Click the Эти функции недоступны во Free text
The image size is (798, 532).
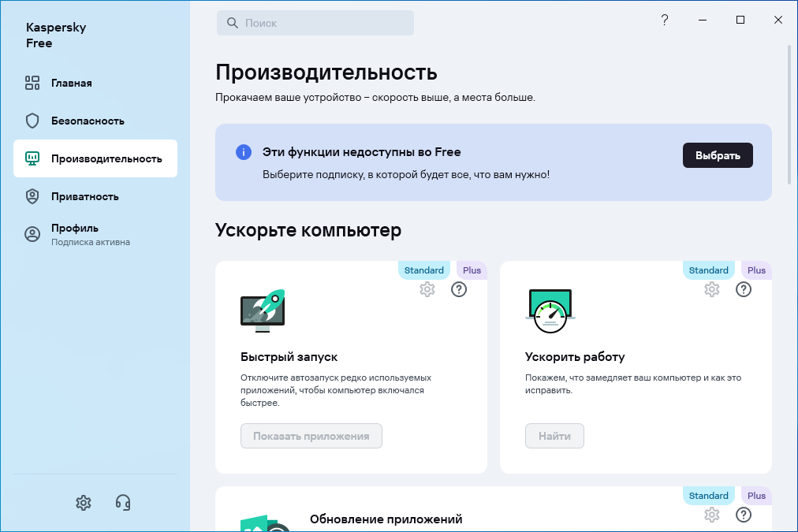pos(361,152)
